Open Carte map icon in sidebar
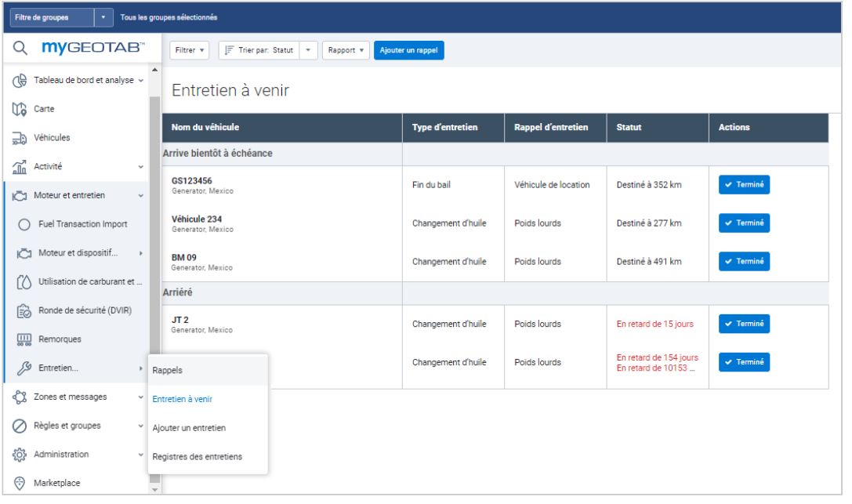Screen dimensions: 852x504 pyautogui.click(x=21, y=109)
